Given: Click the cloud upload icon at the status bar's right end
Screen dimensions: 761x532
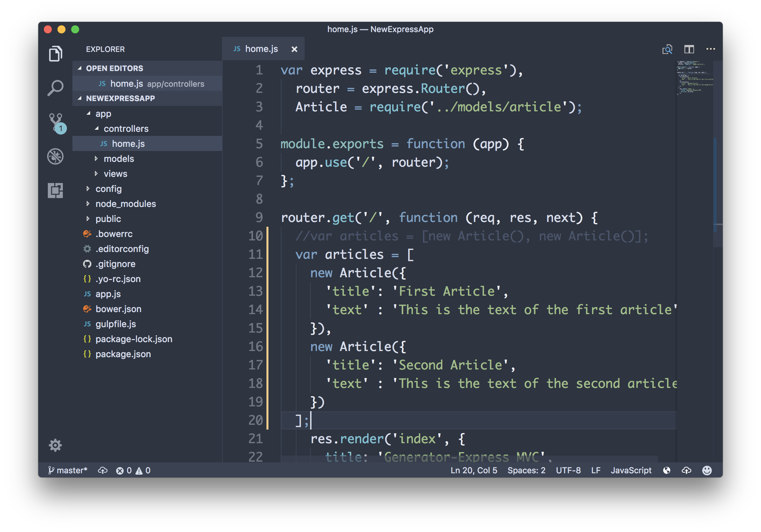Looking at the screenshot, I should click(x=686, y=470).
